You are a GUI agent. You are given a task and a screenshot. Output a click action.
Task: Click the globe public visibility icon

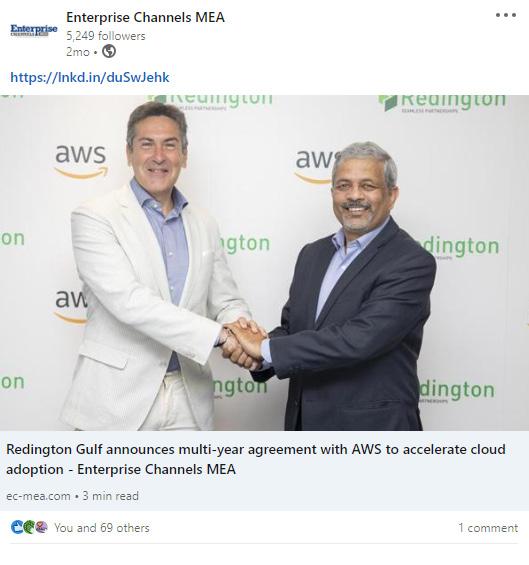pyautogui.click(x=109, y=51)
